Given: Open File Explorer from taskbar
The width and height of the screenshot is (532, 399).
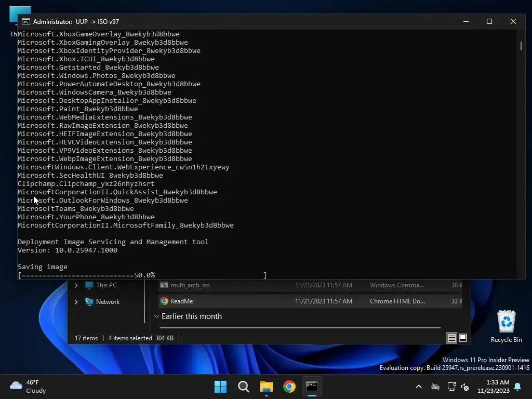Looking at the screenshot, I should click(267, 387).
